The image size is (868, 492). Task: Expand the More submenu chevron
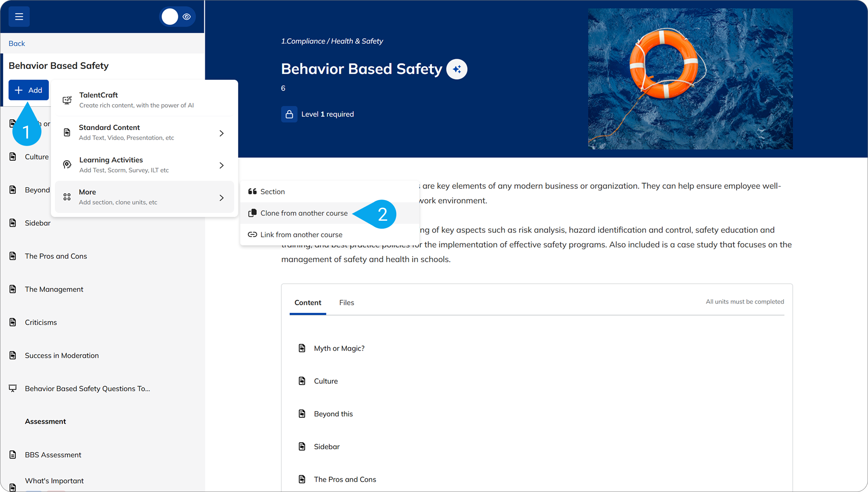222,198
